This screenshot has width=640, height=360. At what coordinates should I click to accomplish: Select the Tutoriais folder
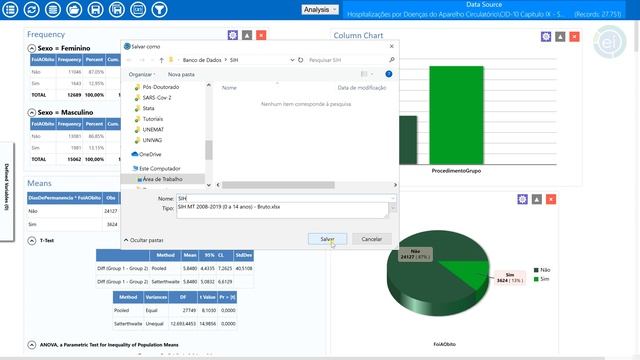153,119
